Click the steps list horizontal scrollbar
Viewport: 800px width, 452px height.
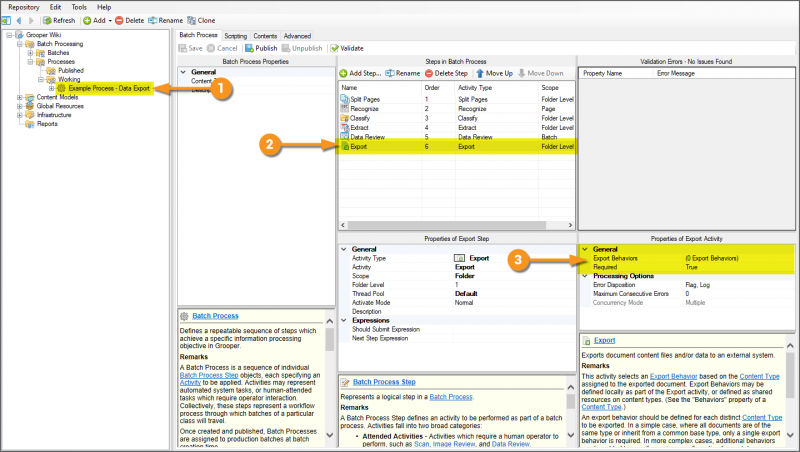click(446, 225)
